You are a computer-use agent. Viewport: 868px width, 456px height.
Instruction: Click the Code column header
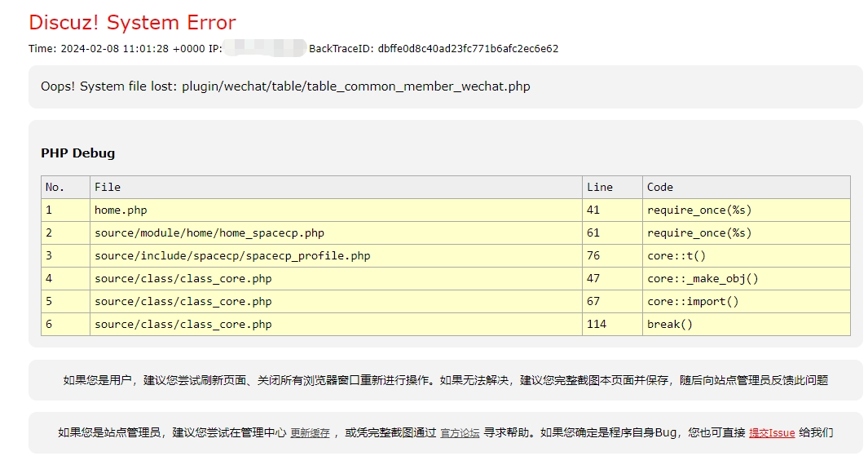[x=659, y=187]
